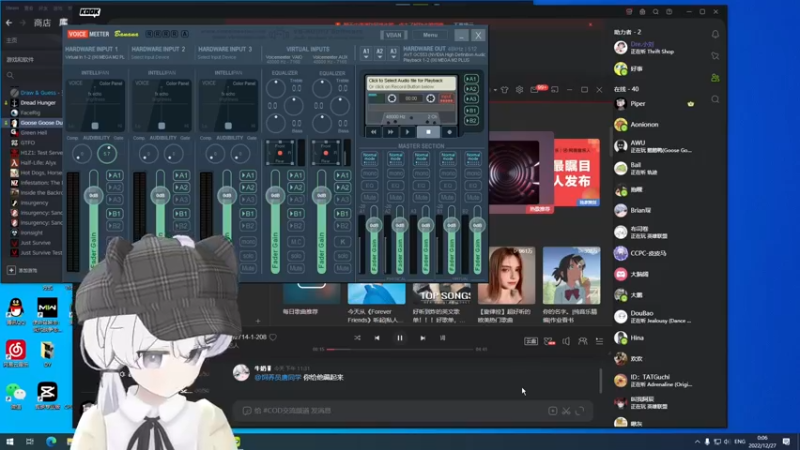Open Steam Store tab
The image size is (800, 450).
(x=42, y=22)
